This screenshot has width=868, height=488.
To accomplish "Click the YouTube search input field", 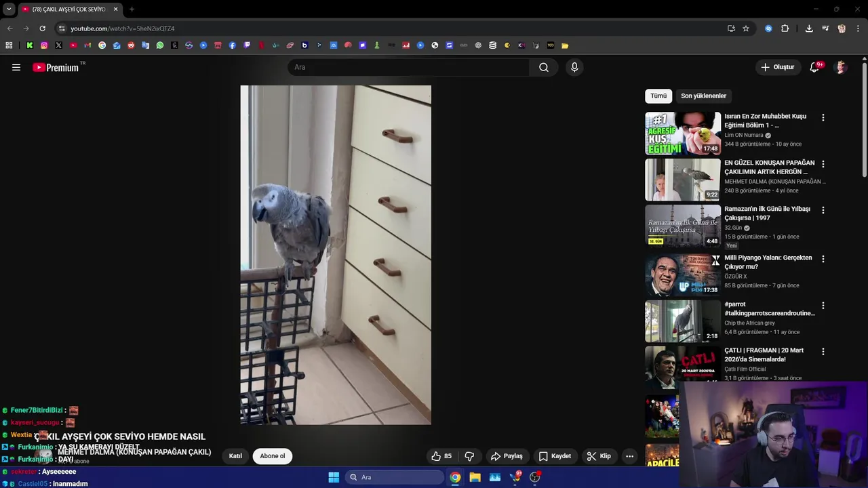I will pos(408,67).
